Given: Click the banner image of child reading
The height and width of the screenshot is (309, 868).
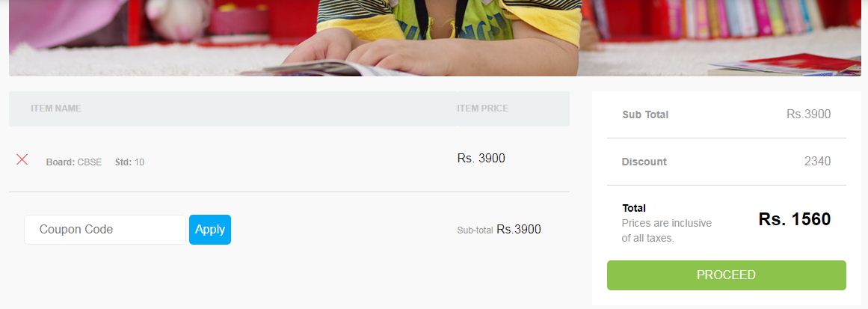Looking at the screenshot, I should tap(434, 37).
